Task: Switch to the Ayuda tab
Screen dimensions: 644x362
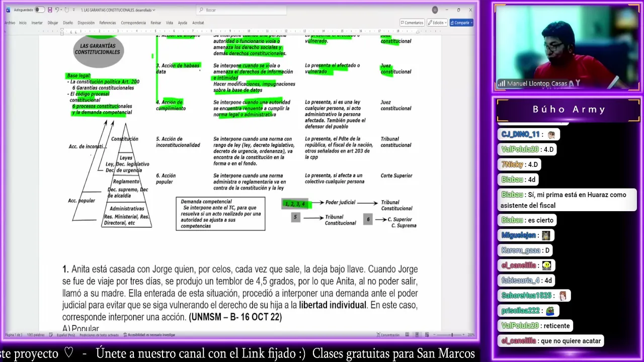Action: (183, 23)
